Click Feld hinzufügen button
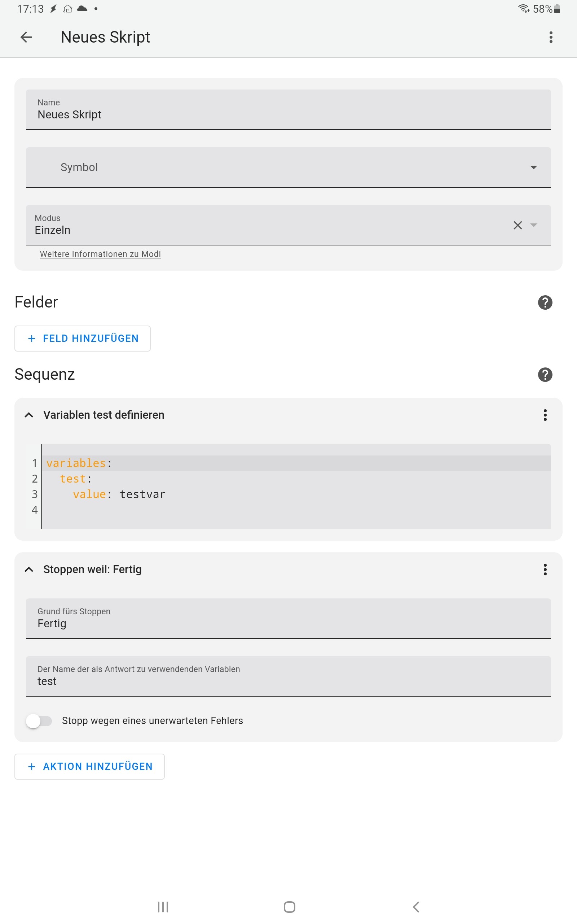Screen dimensions: 577x924 coord(83,338)
